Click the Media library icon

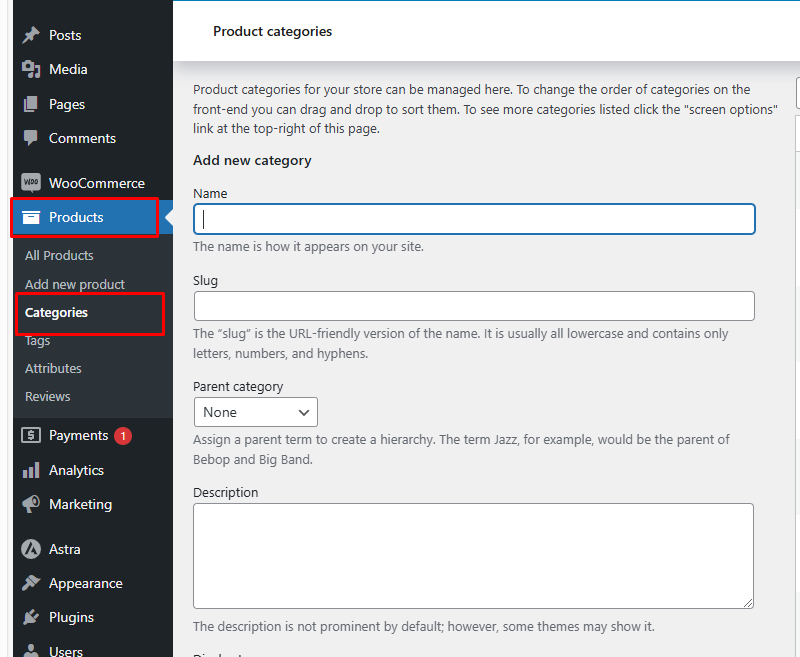[30, 69]
